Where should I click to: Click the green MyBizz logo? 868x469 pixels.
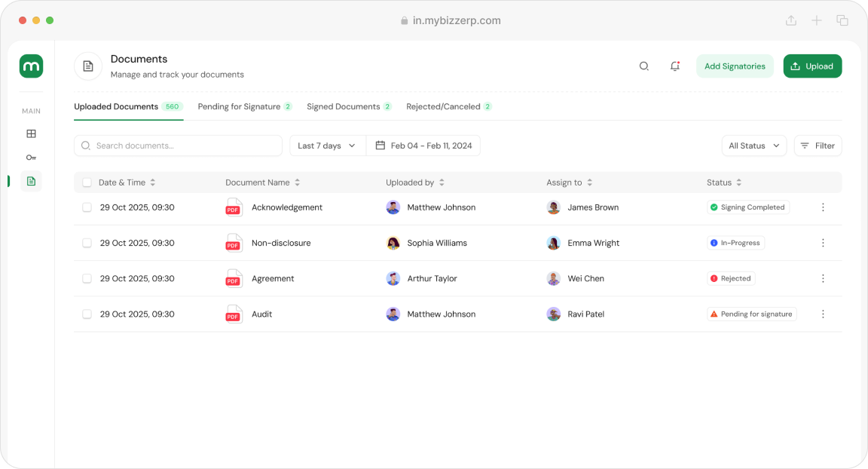click(x=31, y=66)
